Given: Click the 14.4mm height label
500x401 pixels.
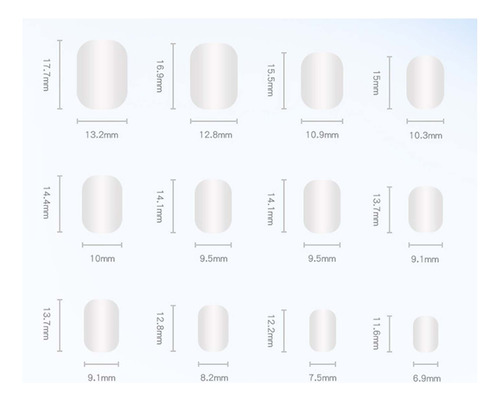Looking at the screenshot, I should click(x=46, y=203).
